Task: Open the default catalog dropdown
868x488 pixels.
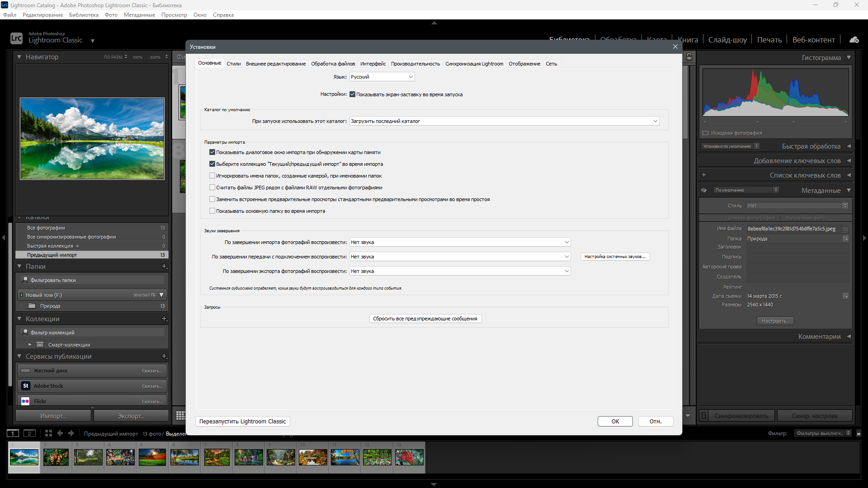Action: click(504, 121)
